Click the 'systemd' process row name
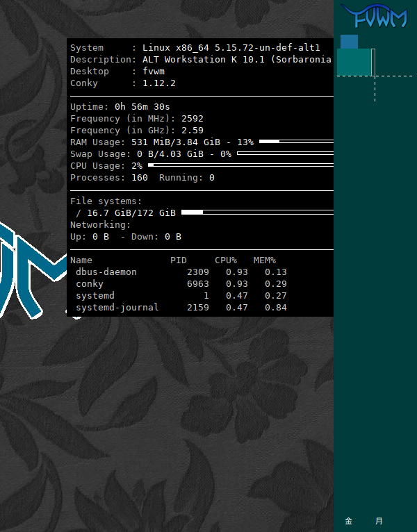This screenshot has width=417, height=532. click(x=95, y=296)
